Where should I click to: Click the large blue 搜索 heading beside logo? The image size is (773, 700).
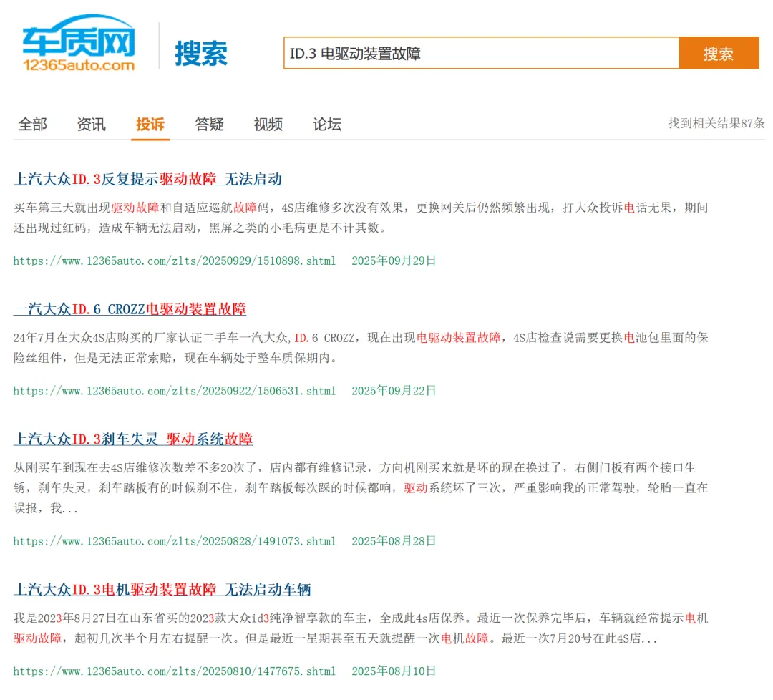(x=201, y=53)
